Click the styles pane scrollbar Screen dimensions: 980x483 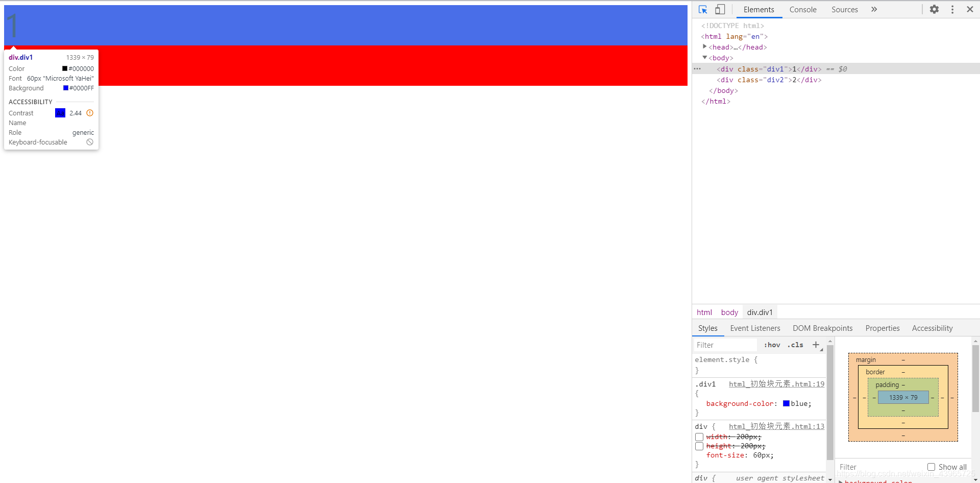830,403
